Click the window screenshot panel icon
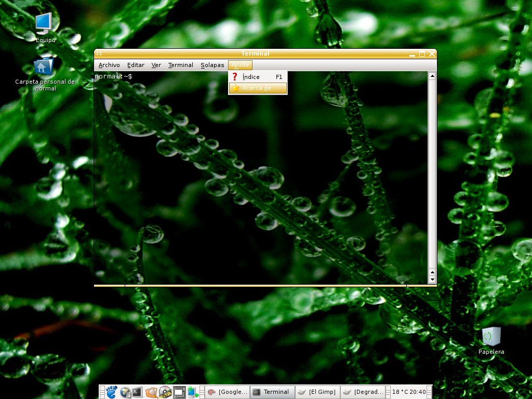The width and height of the screenshot is (532, 399). pos(179,392)
